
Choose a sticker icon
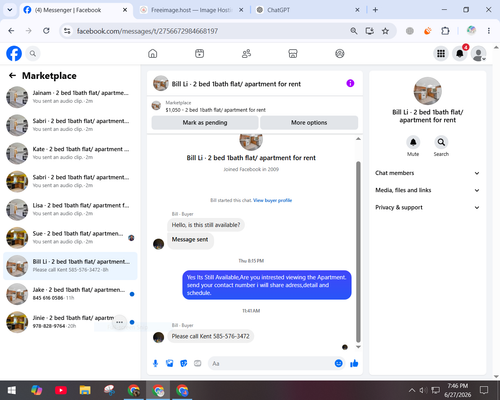pyautogui.click(x=184, y=363)
